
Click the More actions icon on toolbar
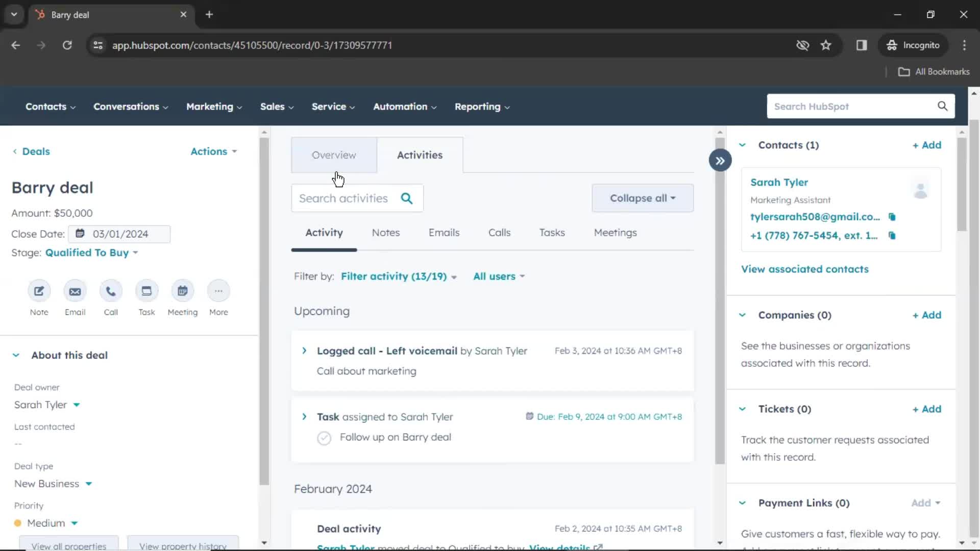click(x=219, y=291)
